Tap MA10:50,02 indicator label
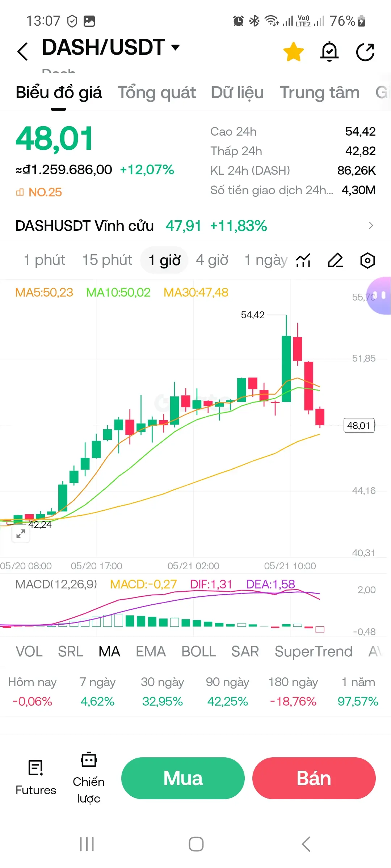 tap(118, 292)
